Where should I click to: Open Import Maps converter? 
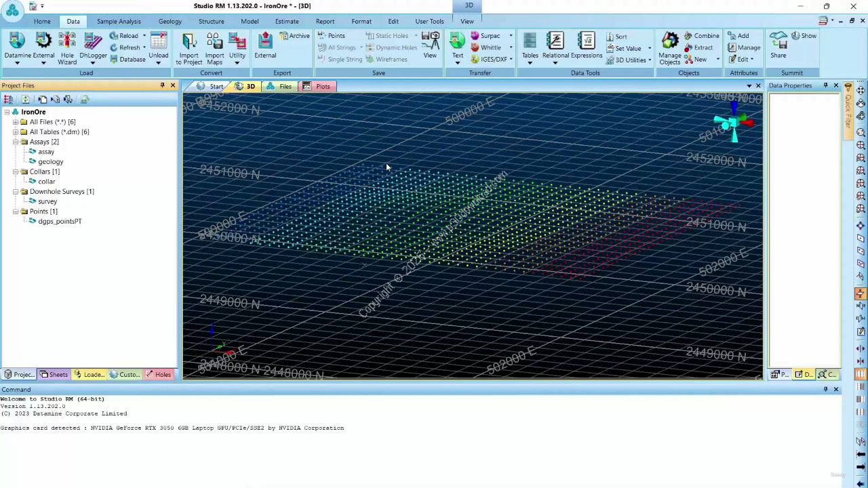[214, 48]
